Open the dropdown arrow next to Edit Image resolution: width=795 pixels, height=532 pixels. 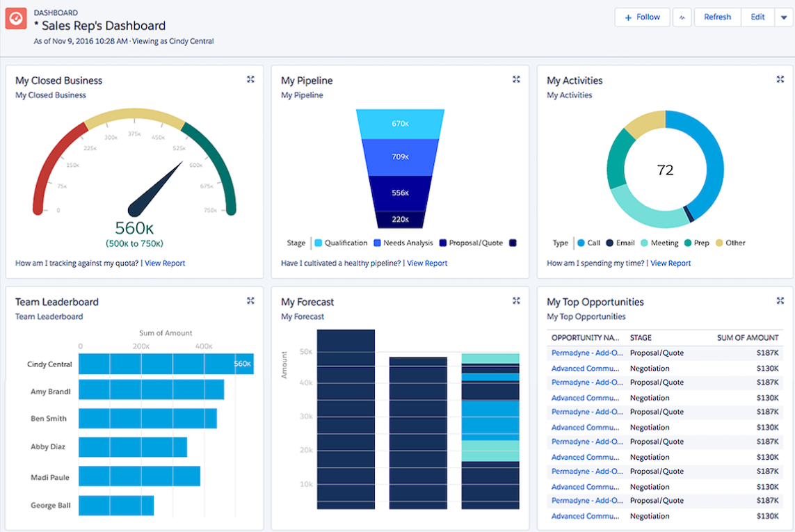pos(784,17)
